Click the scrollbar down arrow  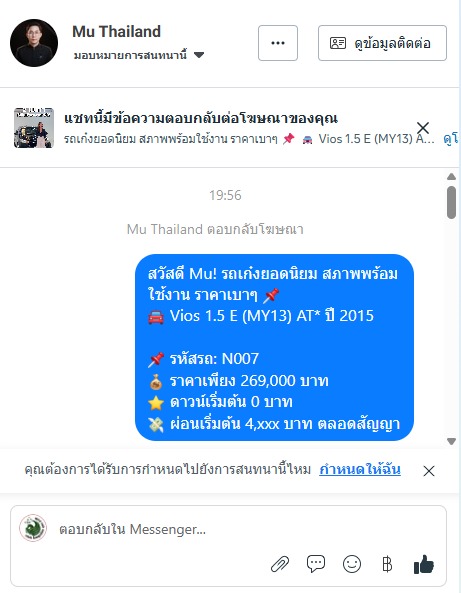[451, 441]
